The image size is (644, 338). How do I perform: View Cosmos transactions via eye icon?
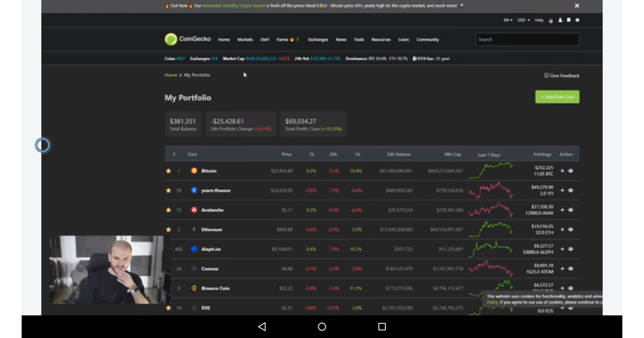click(x=571, y=269)
